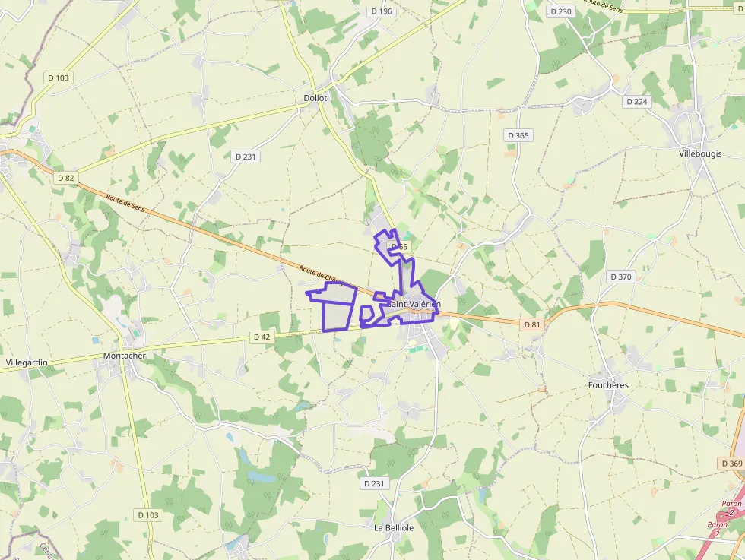745x560 pixels.
Task: Click the Route de Sens road label
Action: click(x=125, y=204)
